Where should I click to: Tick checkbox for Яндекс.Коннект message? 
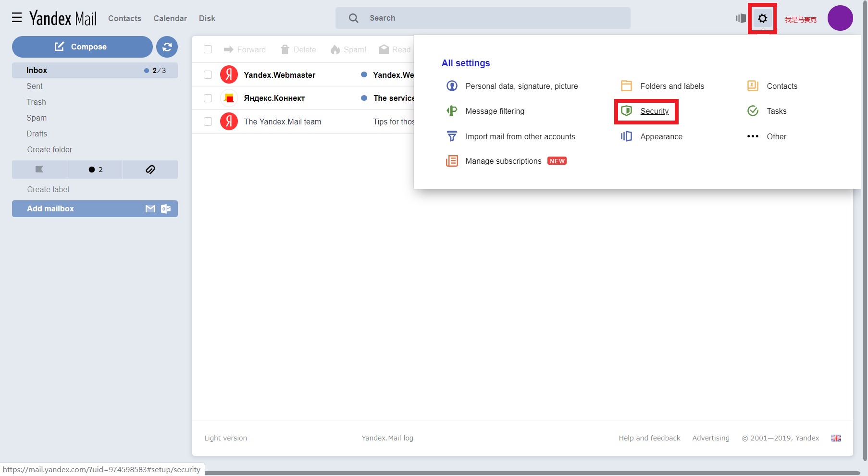[x=208, y=98]
